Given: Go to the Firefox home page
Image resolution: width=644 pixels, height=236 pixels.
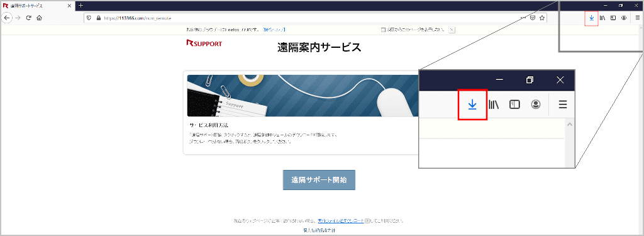Looking at the screenshot, I should pyautogui.click(x=39, y=18).
